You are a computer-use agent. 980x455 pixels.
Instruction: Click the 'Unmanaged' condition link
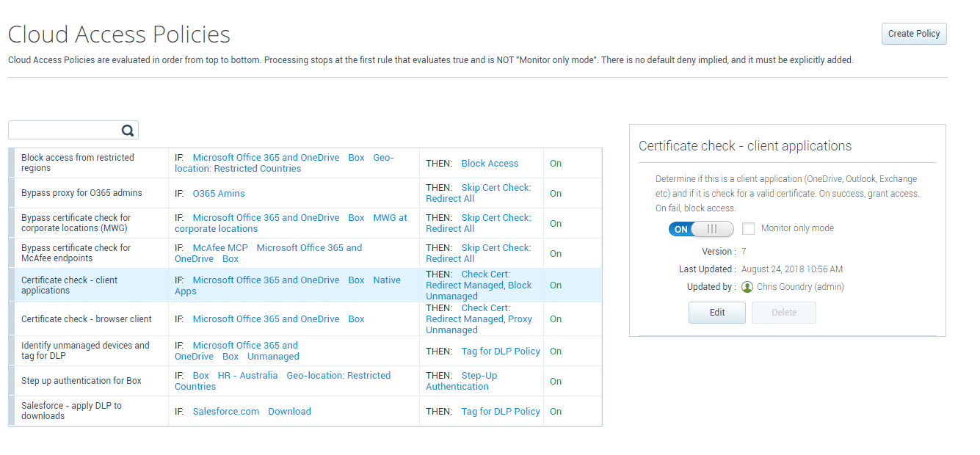(273, 357)
